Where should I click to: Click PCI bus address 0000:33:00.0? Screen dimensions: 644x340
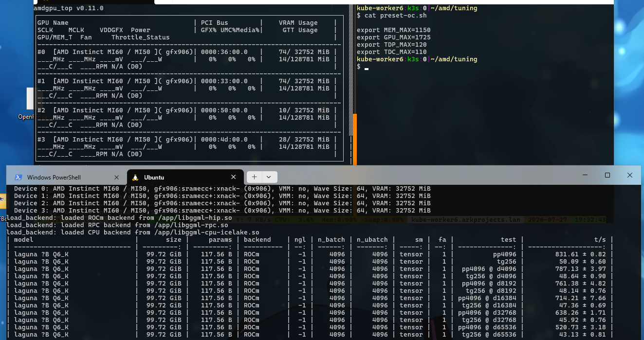tap(224, 81)
